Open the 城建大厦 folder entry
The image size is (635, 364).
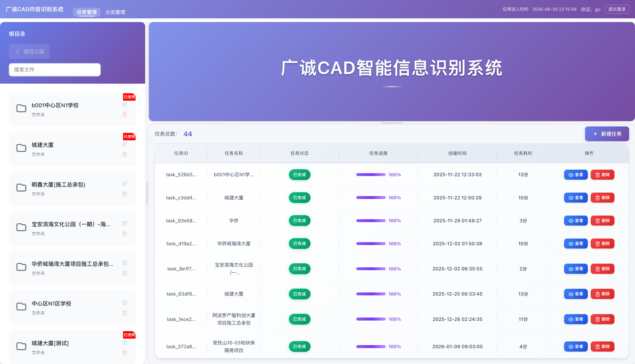[73, 149]
